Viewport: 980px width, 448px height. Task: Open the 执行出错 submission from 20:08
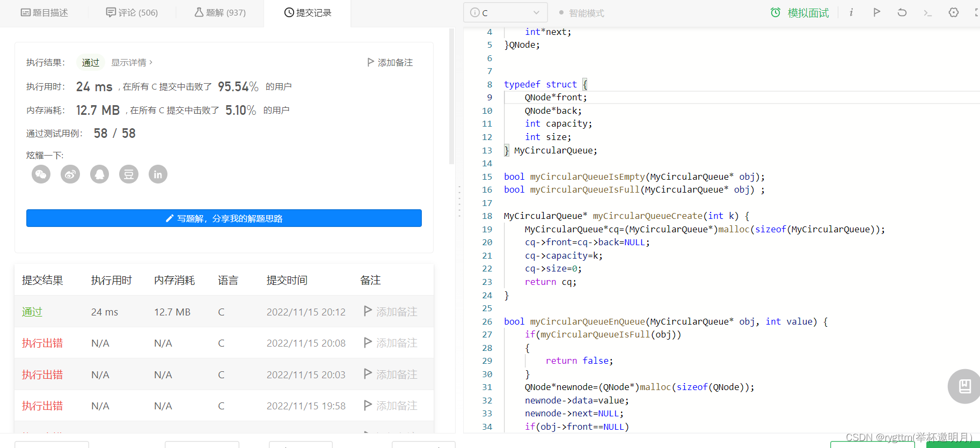pos(42,343)
